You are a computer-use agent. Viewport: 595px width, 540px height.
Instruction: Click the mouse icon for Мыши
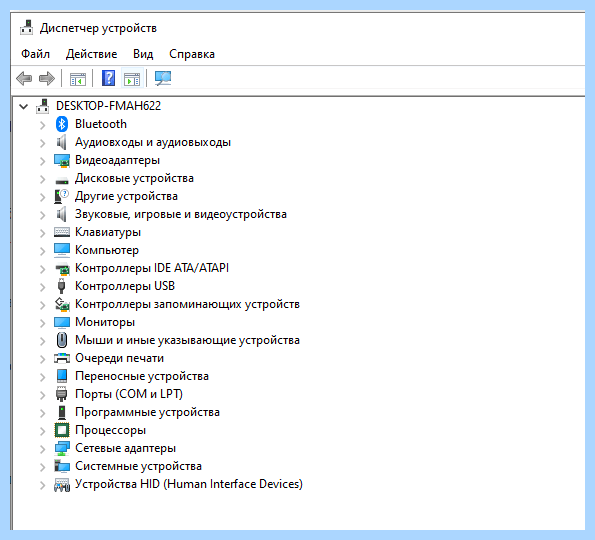point(62,340)
